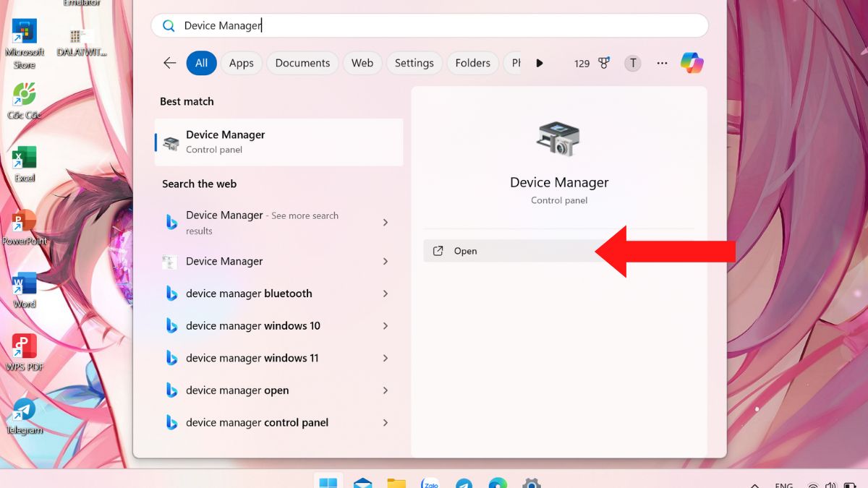Click in the search text box
Image resolution: width=868 pixels, height=488 pixels.
click(430, 25)
